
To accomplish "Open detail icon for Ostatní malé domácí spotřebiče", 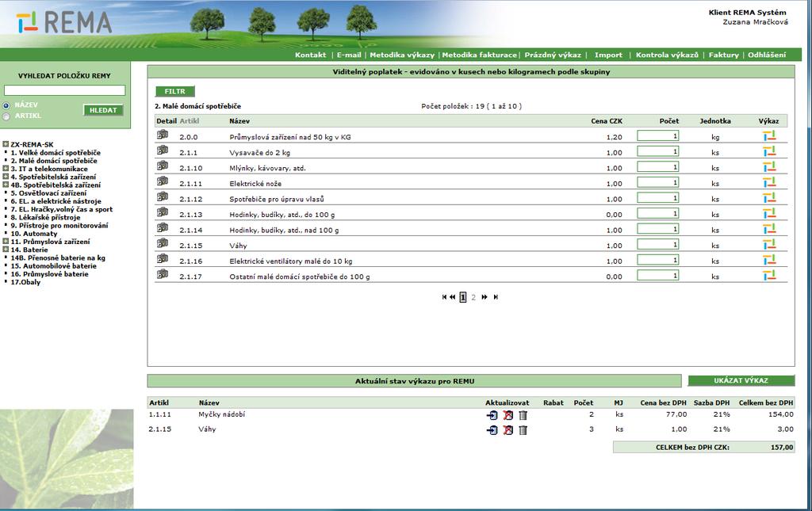I will (x=163, y=275).
